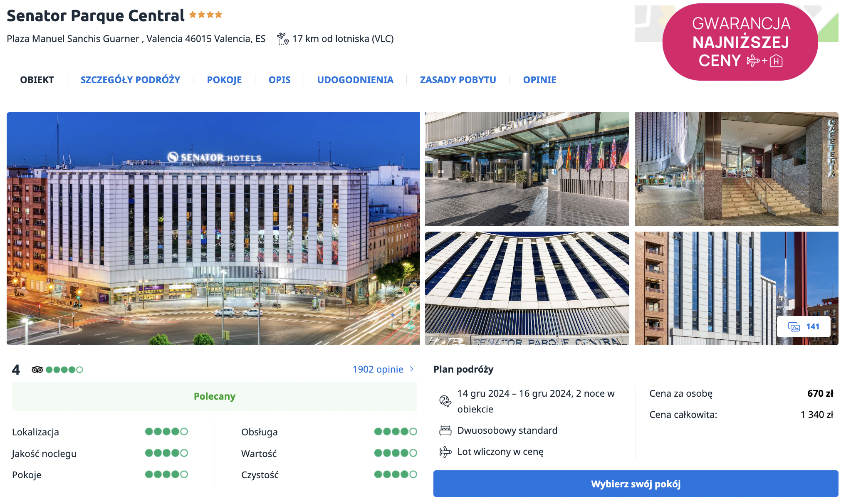Viewport: 846px width, 504px height.
Task: Click the Wybierz swój pokój button
Action: point(636,484)
